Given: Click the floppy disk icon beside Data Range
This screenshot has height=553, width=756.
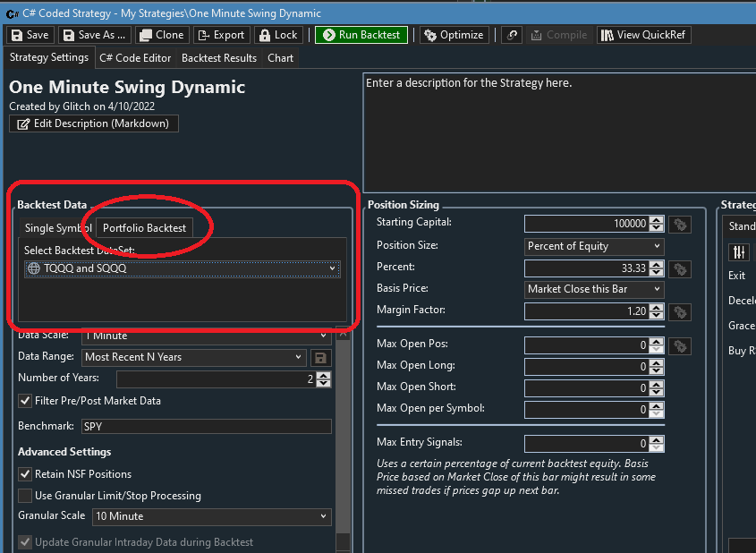Looking at the screenshot, I should click(x=320, y=357).
